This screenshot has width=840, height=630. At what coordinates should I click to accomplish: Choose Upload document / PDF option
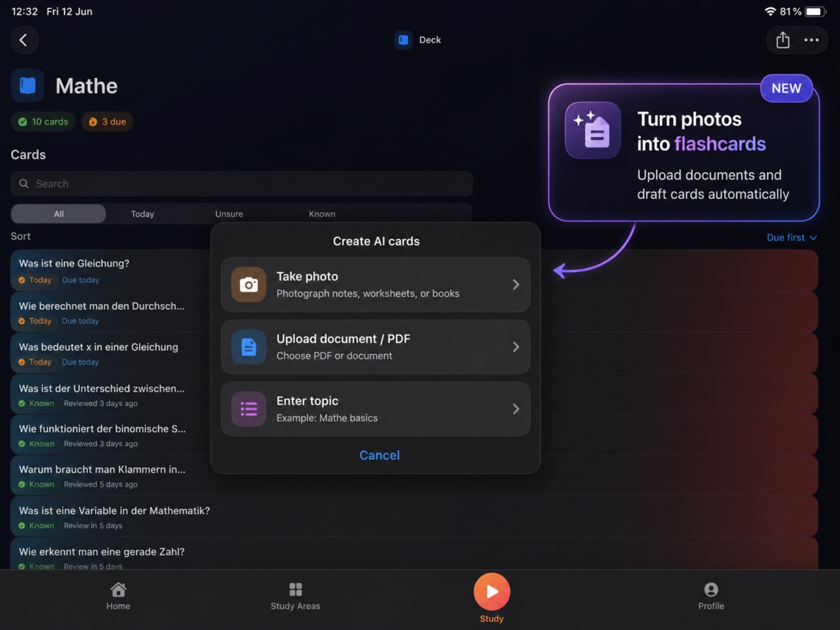(376, 347)
